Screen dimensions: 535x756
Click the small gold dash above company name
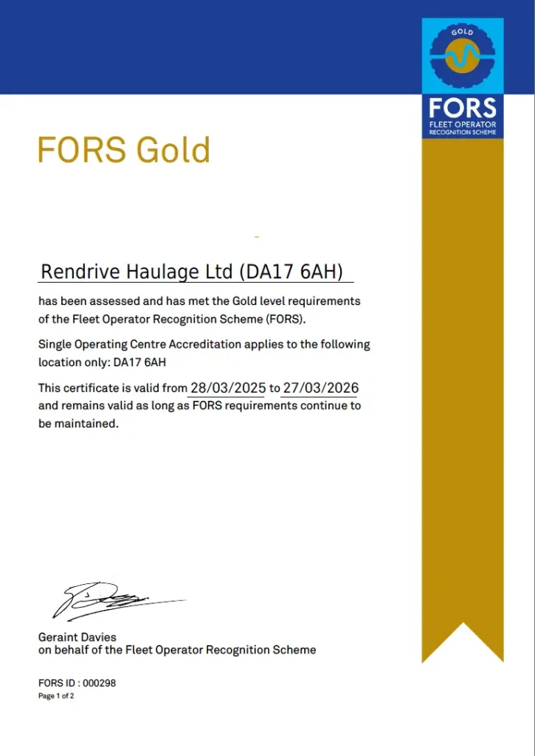[256, 237]
